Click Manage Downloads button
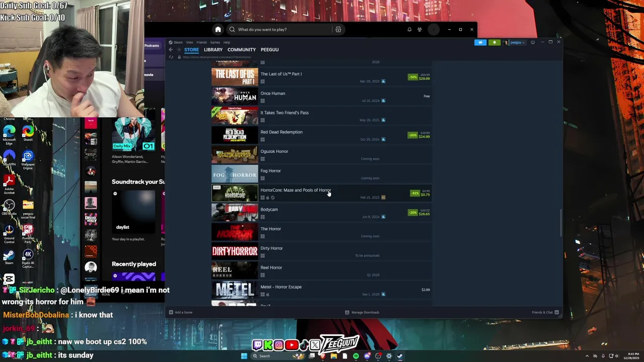This screenshot has height=362, width=644. point(362,312)
